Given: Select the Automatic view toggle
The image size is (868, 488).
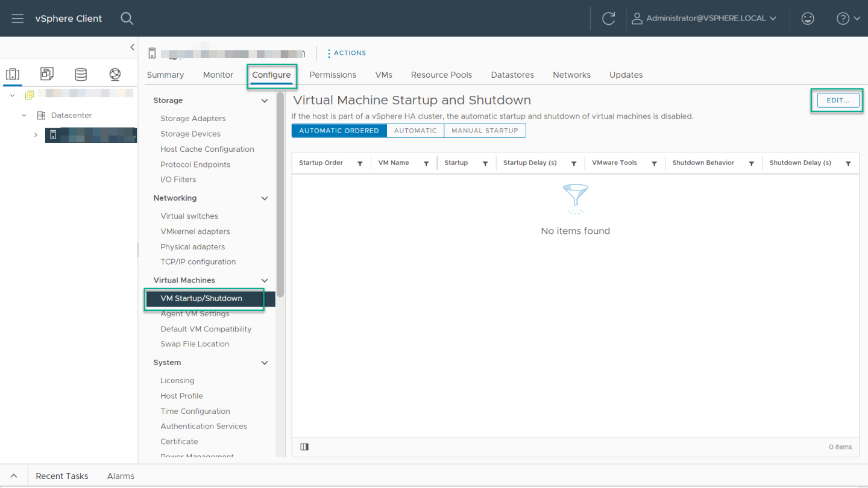Looking at the screenshot, I should (415, 131).
